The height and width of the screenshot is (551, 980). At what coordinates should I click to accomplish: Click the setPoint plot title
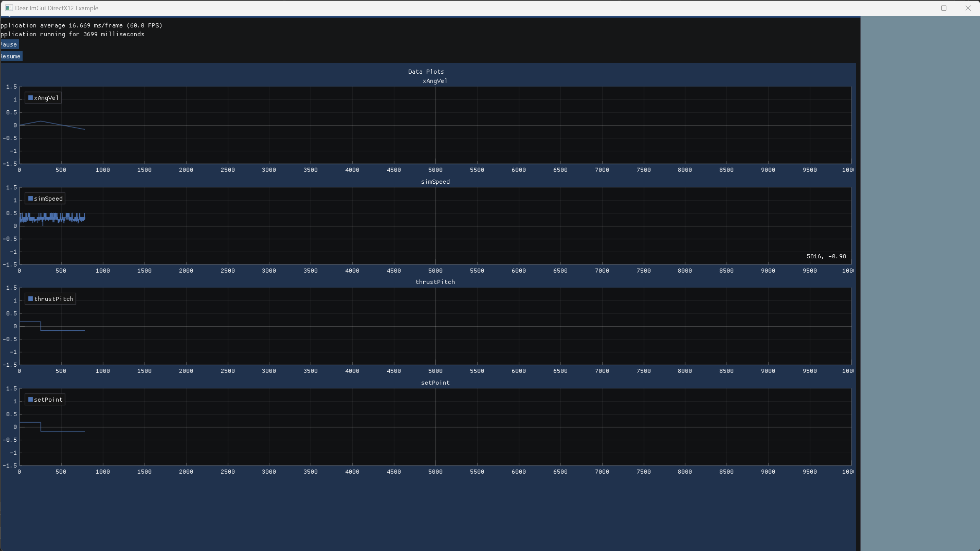(435, 383)
